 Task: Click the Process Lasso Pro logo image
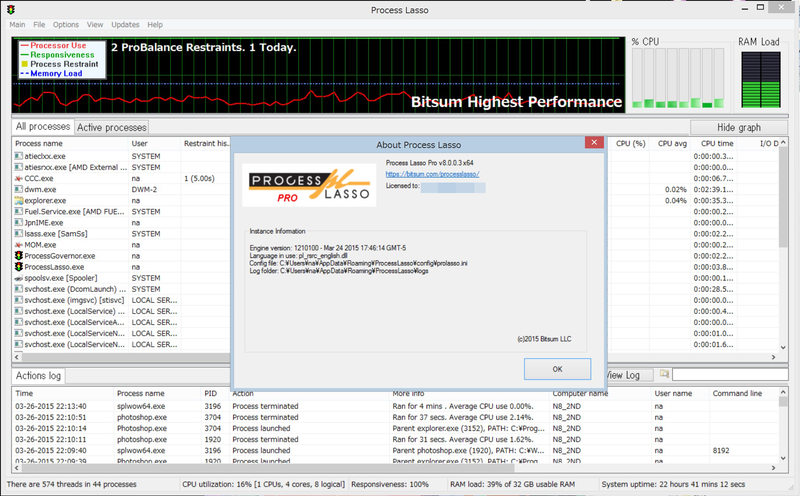[x=309, y=185]
